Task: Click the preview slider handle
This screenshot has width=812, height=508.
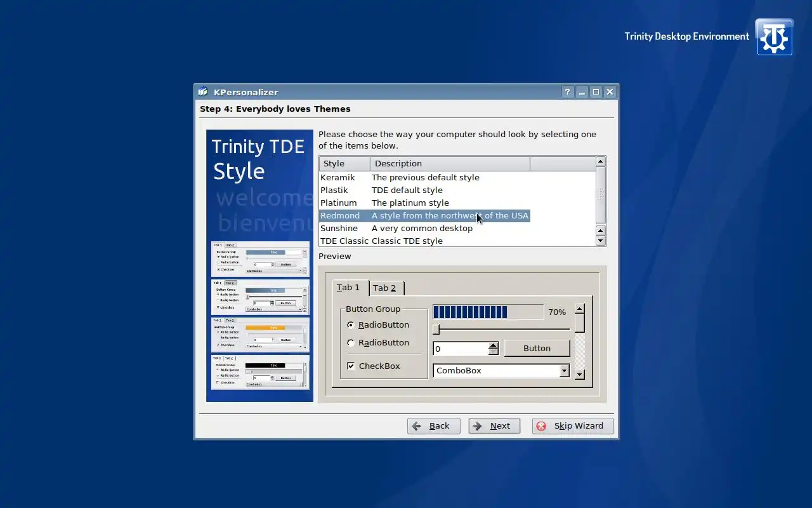Action: click(436, 329)
